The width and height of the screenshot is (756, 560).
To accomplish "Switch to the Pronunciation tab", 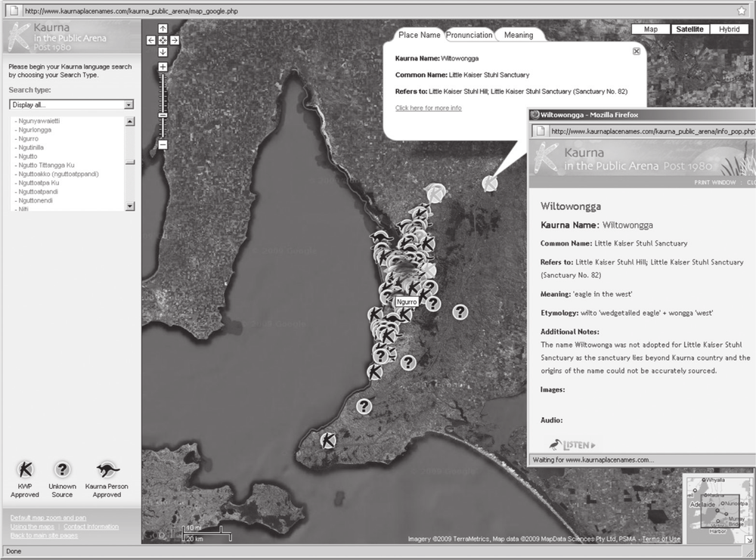I will tap(469, 35).
